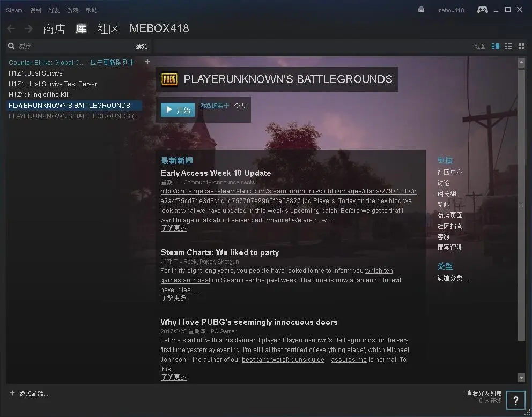Click 设置分类... link
The height and width of the screenshot is (417, 532).
click(453, 278)
